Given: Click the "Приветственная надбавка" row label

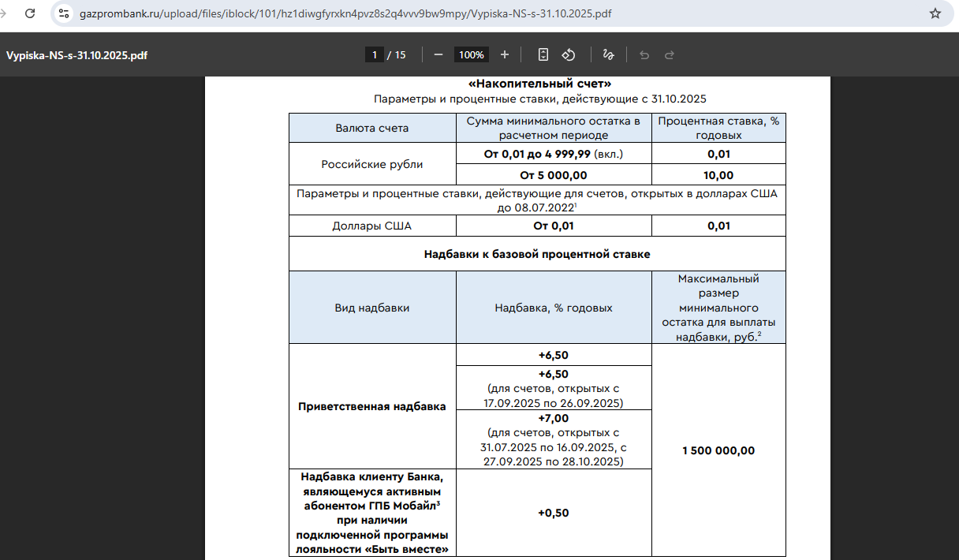Looking at the screenshot, I should point(371,406).
